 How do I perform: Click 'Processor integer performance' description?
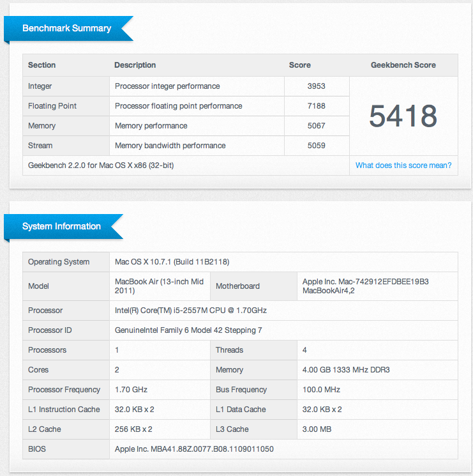click(x=167, y=86)
